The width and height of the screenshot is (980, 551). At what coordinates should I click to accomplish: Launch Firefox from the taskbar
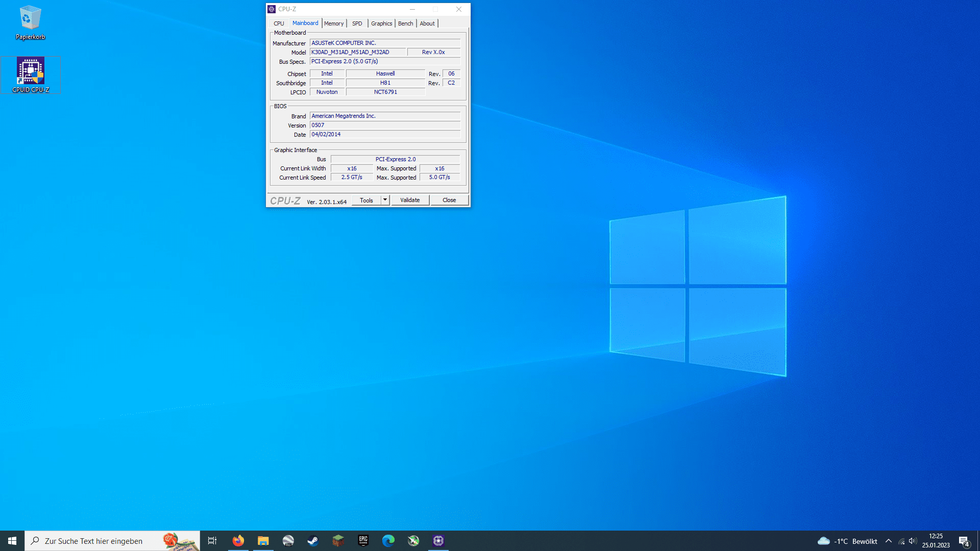point(238,541)
